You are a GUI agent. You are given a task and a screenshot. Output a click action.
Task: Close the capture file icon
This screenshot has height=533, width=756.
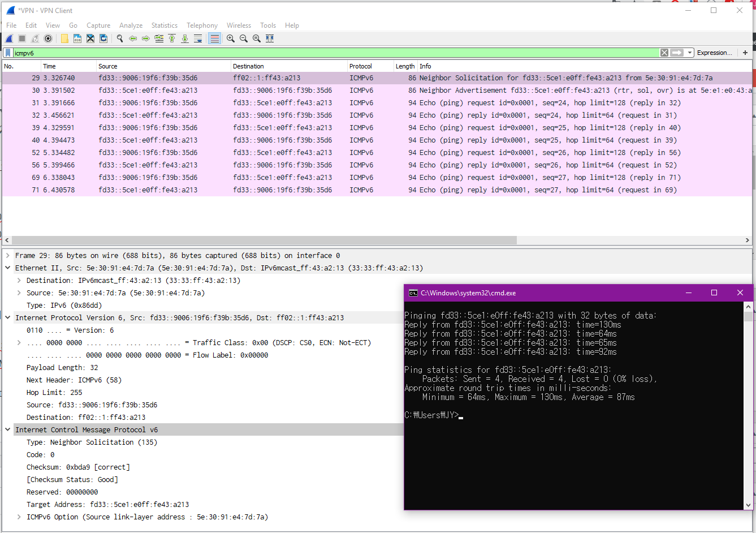[x=90, y=38]
